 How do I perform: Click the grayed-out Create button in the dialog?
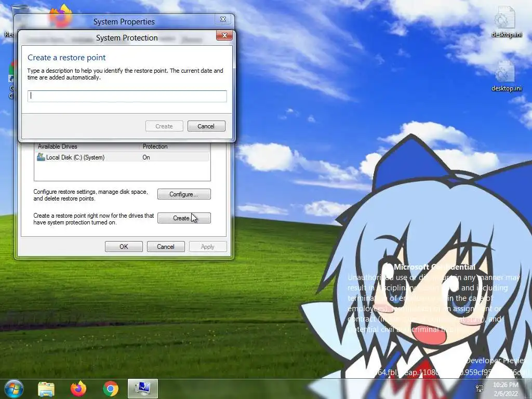point(164,126)
